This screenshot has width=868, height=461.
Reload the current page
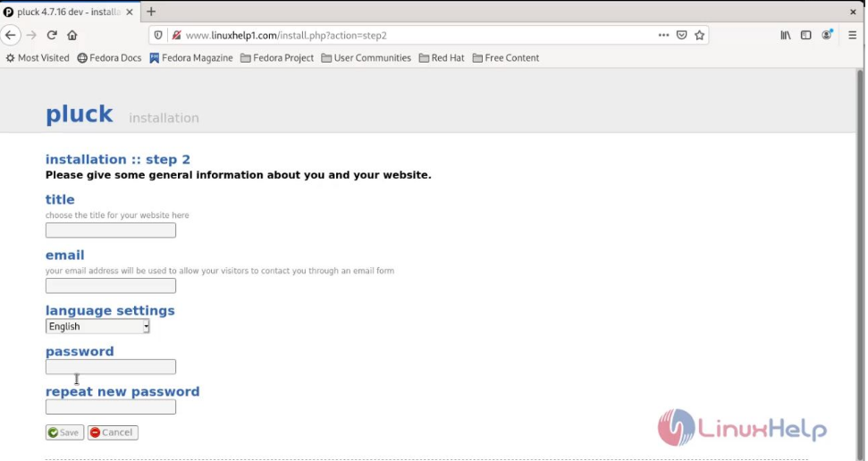[52, 35]
